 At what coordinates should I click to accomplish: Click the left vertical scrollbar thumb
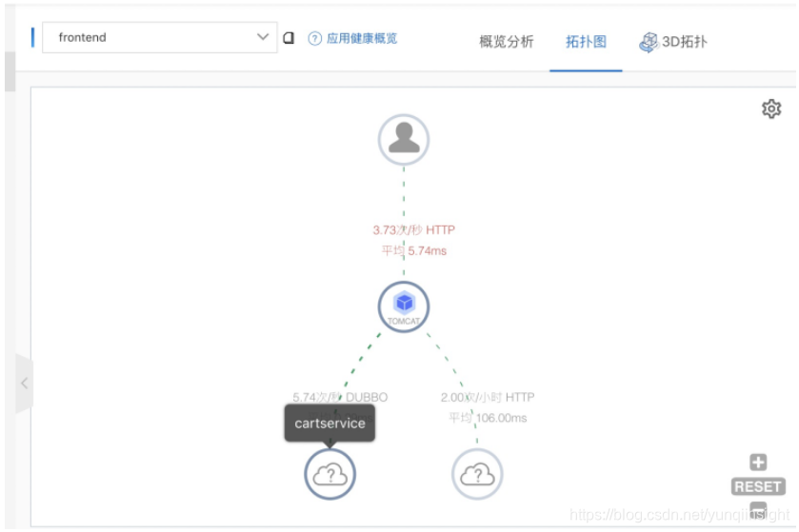tap(10, 71)
